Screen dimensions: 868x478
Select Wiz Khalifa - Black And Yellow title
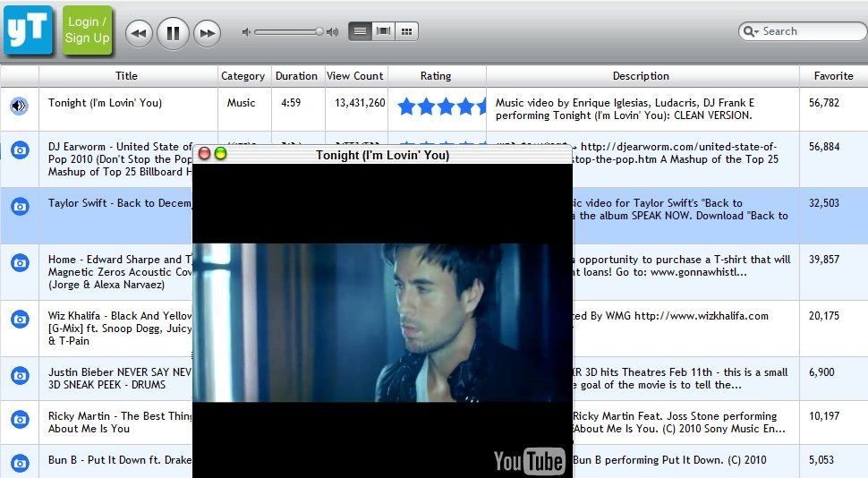(x=120, y=328)
